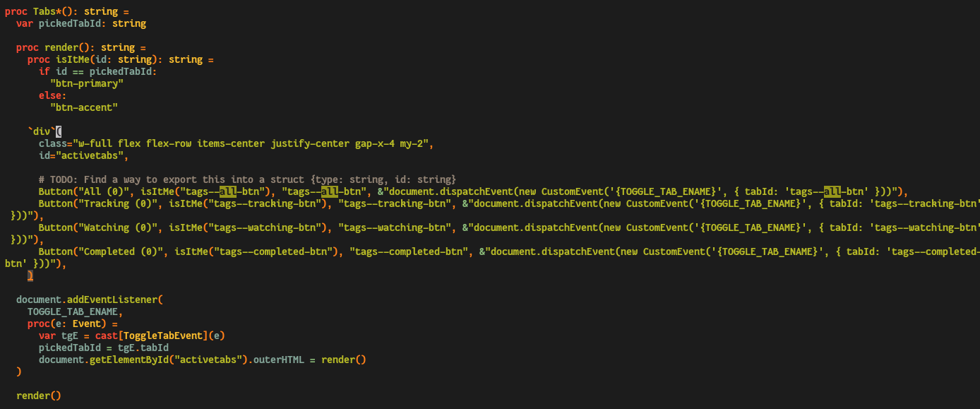Click the highlighted opening parenthesis after div

[59, 131]
